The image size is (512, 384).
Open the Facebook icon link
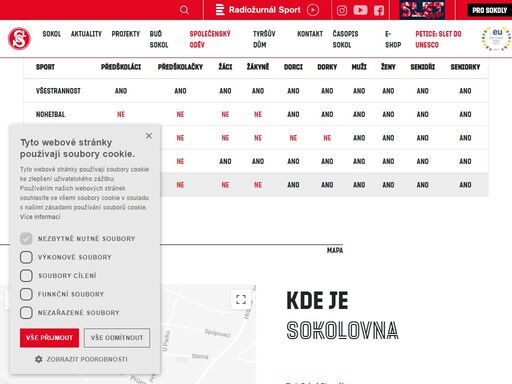click(x=379, y=10)
